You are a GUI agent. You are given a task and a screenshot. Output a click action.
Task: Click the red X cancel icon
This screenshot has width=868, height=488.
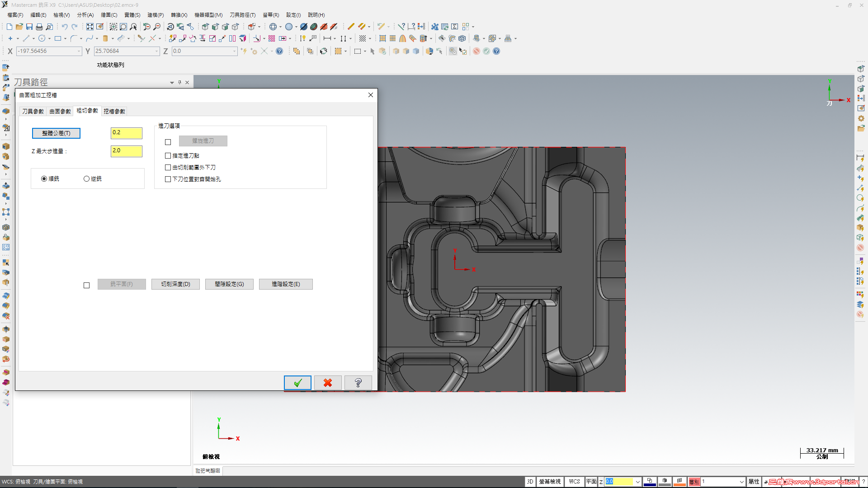(x=328, y=383)
